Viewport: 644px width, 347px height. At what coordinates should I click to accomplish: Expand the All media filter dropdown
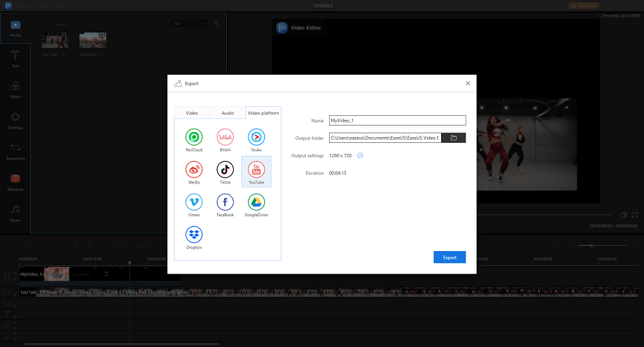point(190,24)
